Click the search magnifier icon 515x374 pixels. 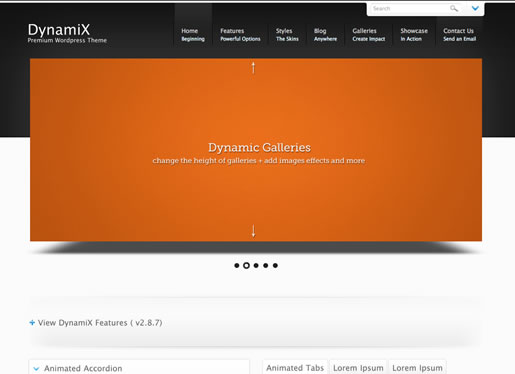tap(454, 8)
